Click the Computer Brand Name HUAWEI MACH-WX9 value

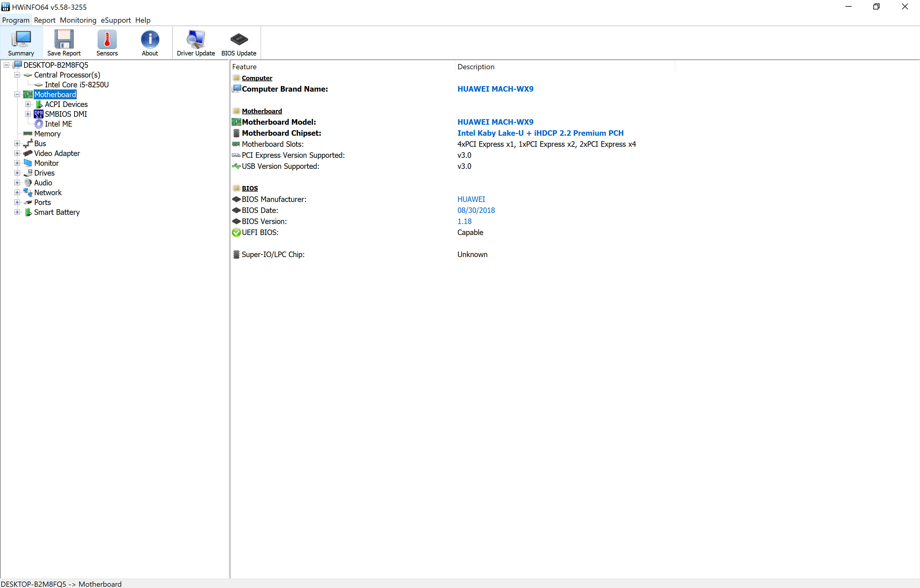[495, 89]
